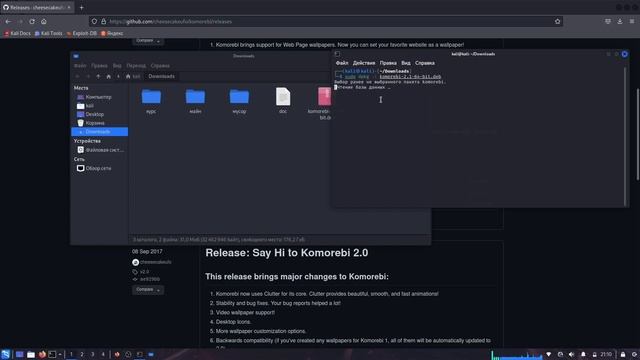Open the Exploit-DB bookmark
The width and height of the screenshot is (640, 360).
[82, 33]
